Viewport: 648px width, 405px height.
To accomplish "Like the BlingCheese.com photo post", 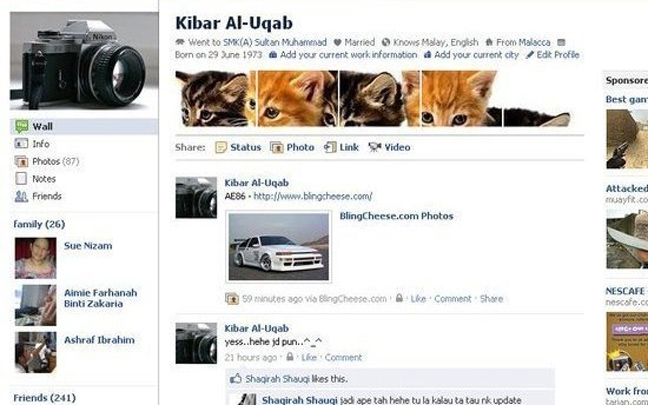I will pos(418,299).
